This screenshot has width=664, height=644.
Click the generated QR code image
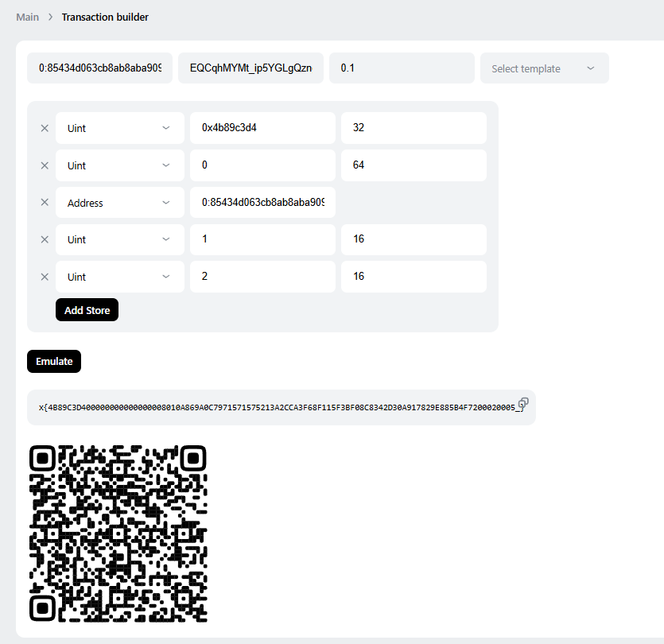click(x=118, y=533)
